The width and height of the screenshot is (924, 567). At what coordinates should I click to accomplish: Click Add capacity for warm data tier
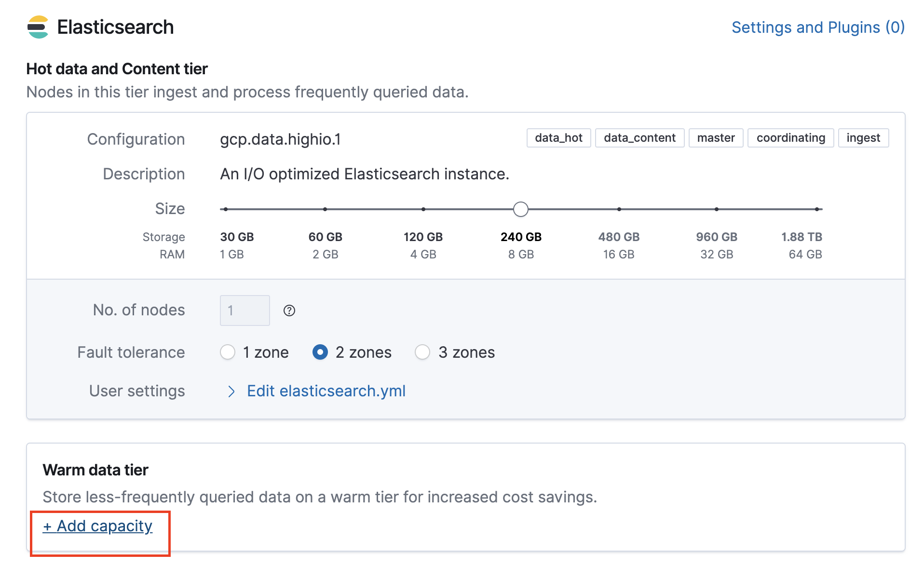[x=98, y=526]
